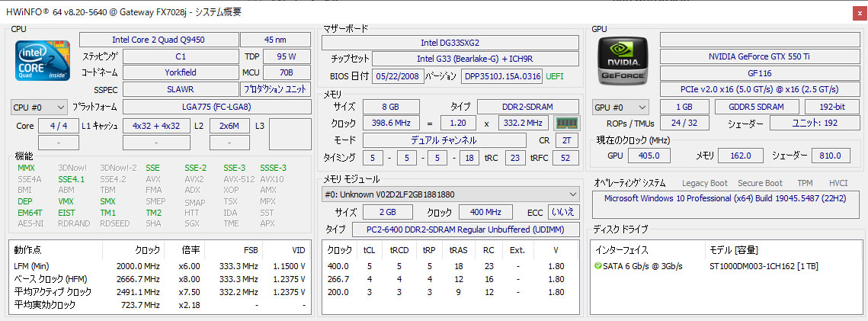This screenshot has width=868, height=321.
Task: Click the デュアル チャンネル mode field
Action: click(444, 140)
